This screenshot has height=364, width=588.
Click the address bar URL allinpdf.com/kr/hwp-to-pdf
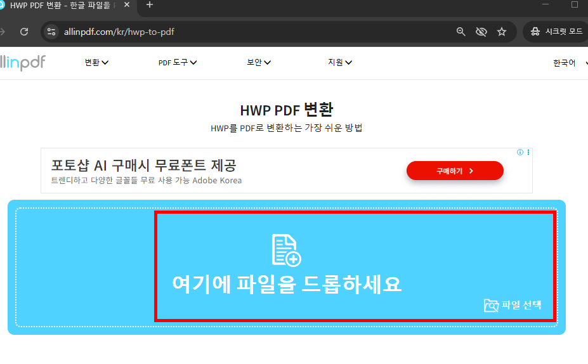(119, 32)
